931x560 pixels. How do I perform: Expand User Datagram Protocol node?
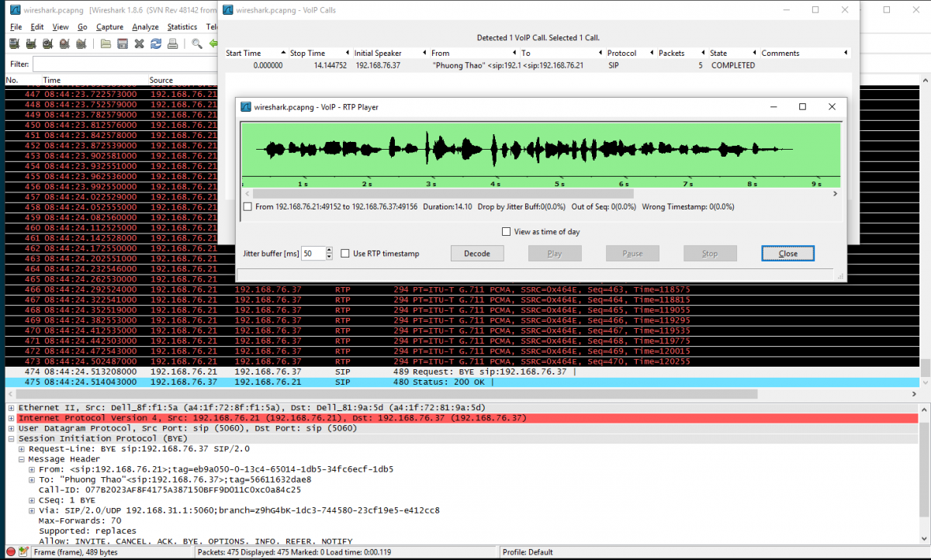click(11, 428)
